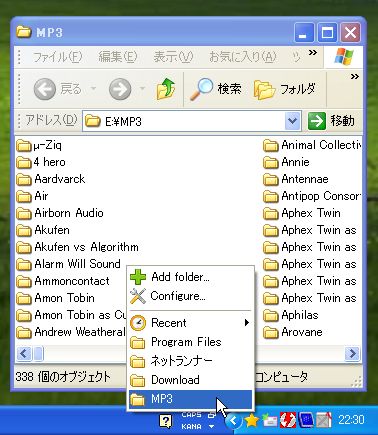Screen dimensions: 378x435
Task: Select the Aphex Twin folder
Action: (x=302, y=213)
